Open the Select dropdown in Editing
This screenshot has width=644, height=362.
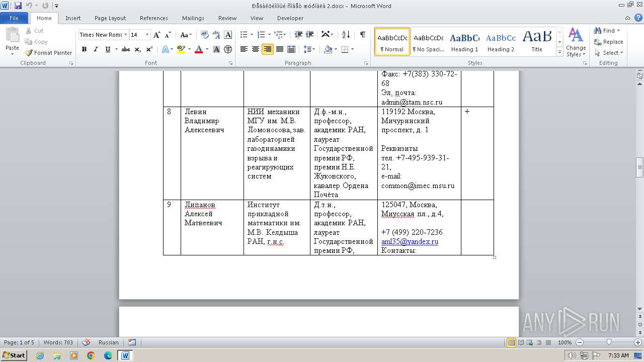[x=609, y=53]
